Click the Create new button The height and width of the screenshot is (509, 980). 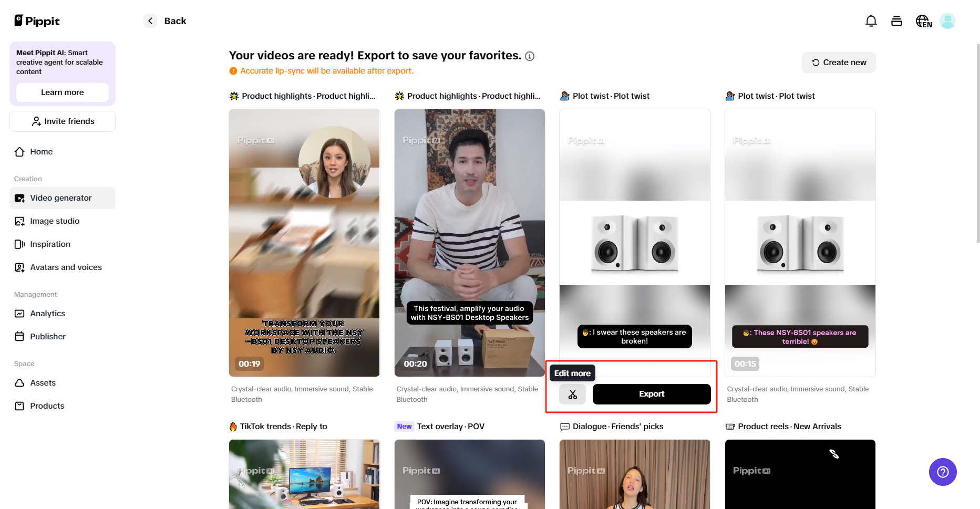click(x=839, y=63)
